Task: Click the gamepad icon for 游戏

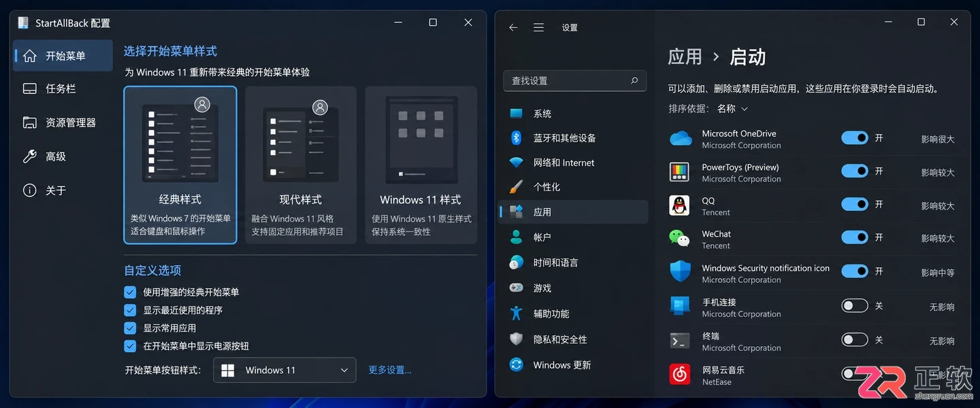Action: tap(517, 288)
